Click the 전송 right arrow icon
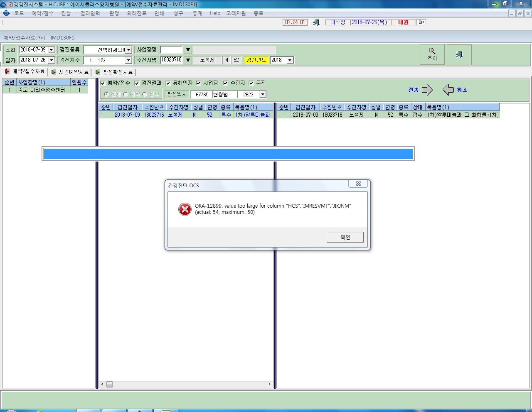532x412 pixels. pos(427,90)
